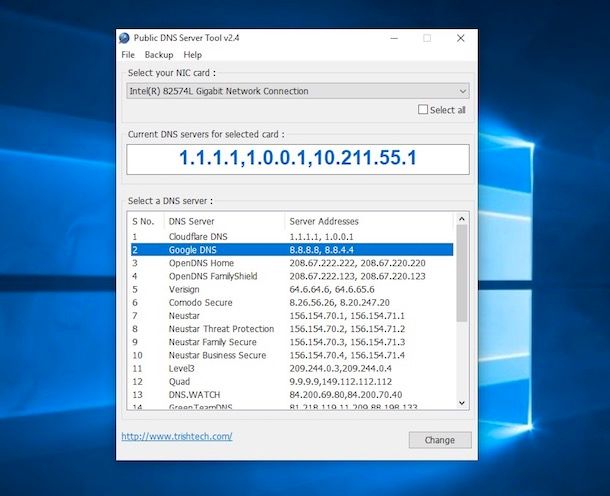Open the Help menu
Image resolution: width=610 pixels, height=496 pixels.
pos(193,55)
